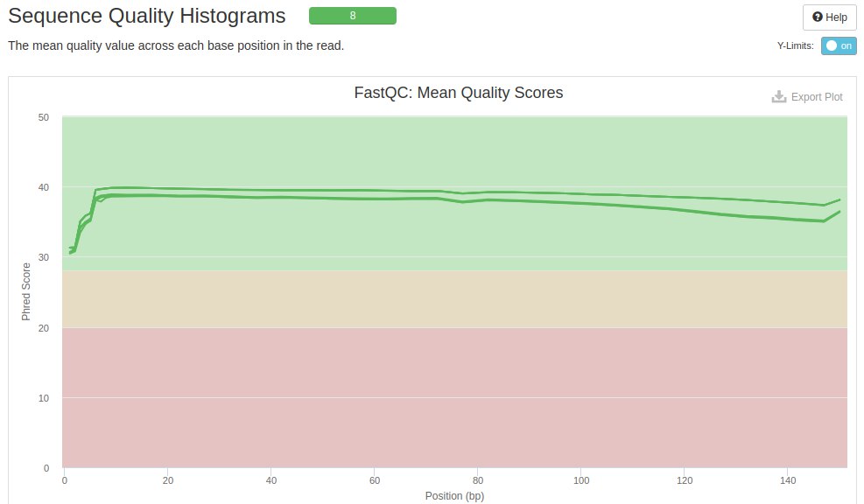Select the FastQC: Mean Quality Scores title

tap(459, 93)
